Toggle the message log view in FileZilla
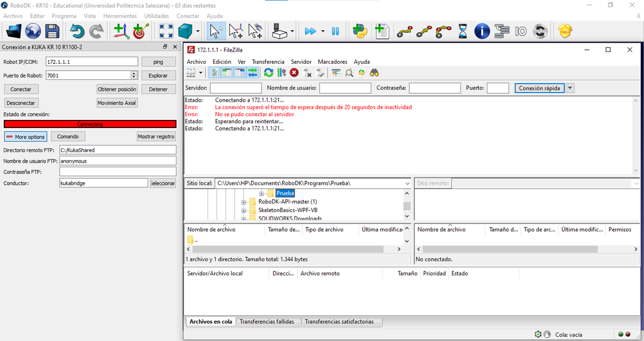Viewport: 644px width, 341px height. [214, 73]
